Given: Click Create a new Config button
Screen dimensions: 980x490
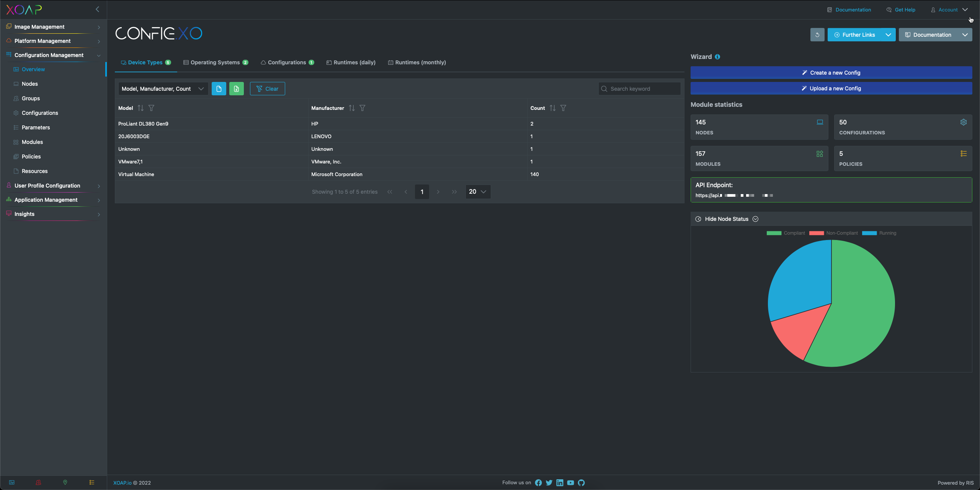Looking at the screenshot, I should point(831,73).
